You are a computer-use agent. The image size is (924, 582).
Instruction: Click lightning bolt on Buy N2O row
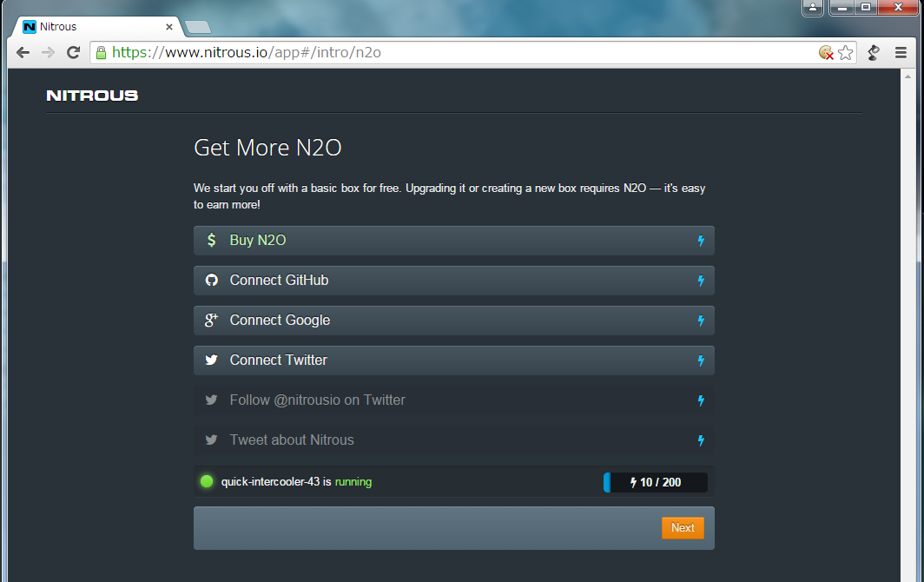pos(701,241)
